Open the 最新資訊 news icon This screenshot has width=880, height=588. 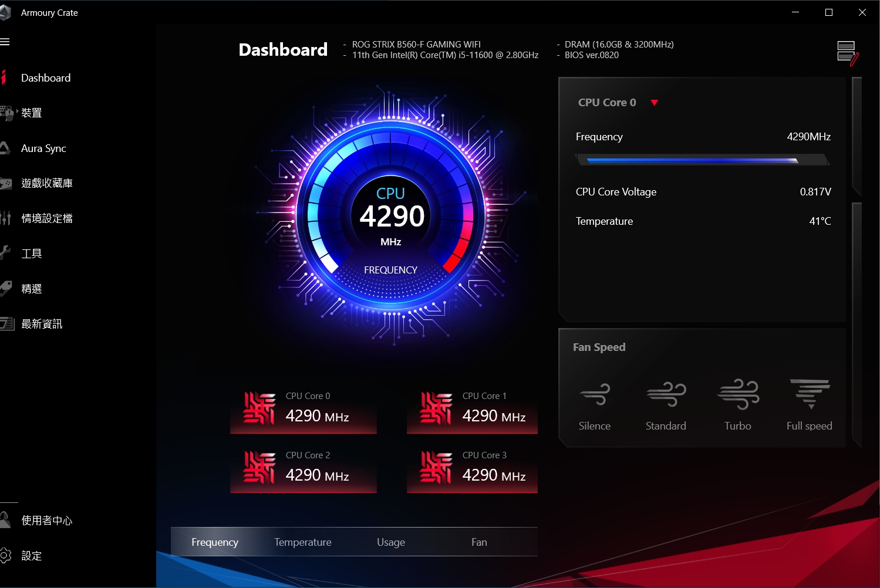click(x=7, y=323)
